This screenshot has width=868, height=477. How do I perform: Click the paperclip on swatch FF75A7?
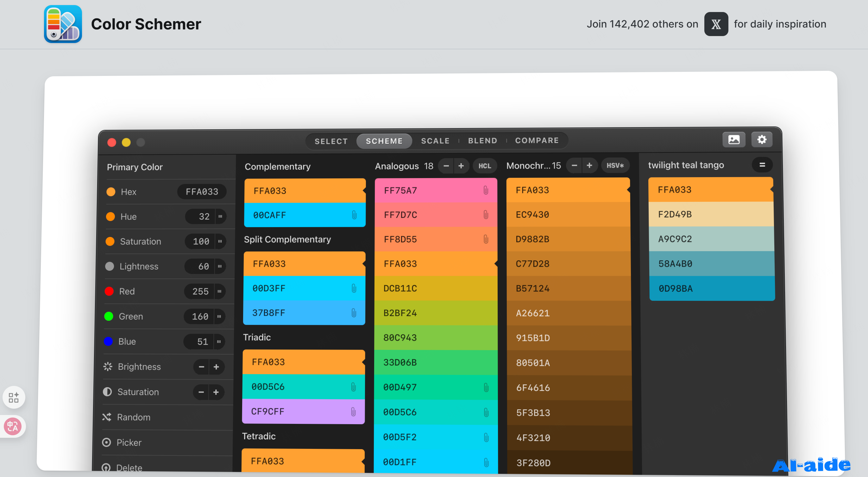tap(486, 190)
